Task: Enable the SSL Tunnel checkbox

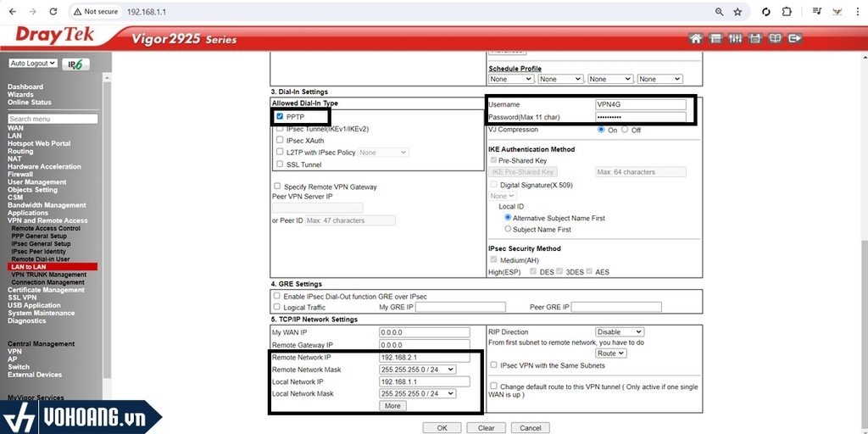Action: [280, 164]
